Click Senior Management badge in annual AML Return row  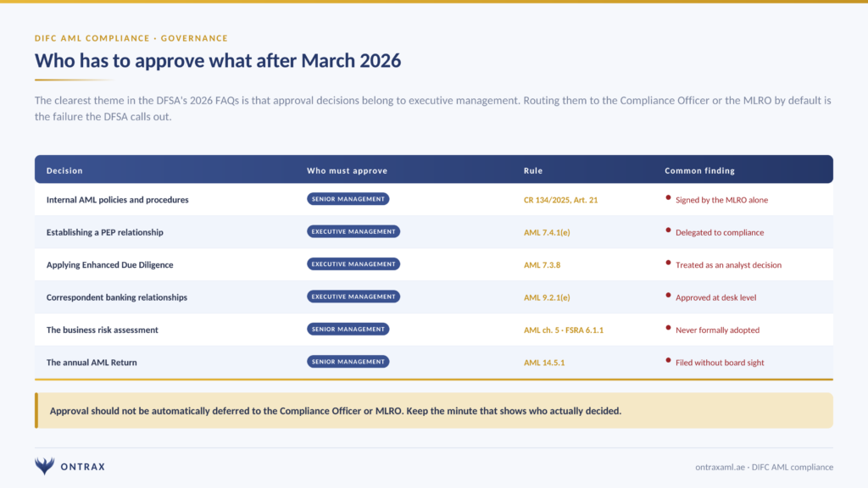(x=348, y=362)
